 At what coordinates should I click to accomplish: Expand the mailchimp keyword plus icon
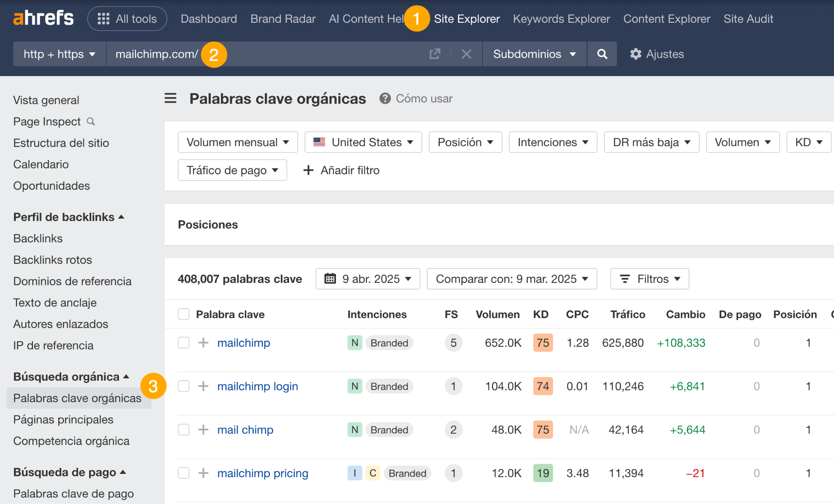(203, 343)
